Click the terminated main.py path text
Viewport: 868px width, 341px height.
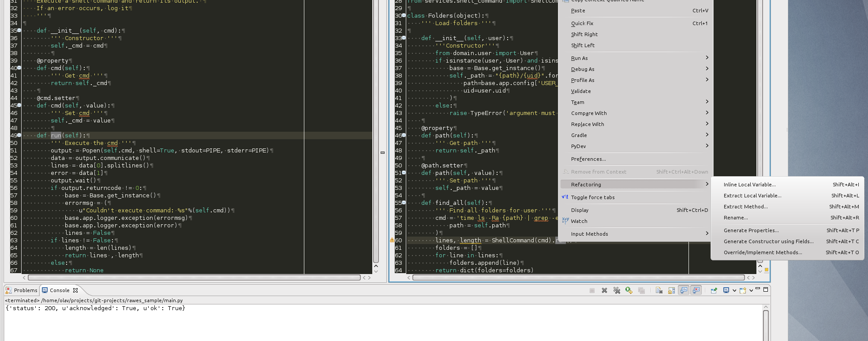click(94, 300)
